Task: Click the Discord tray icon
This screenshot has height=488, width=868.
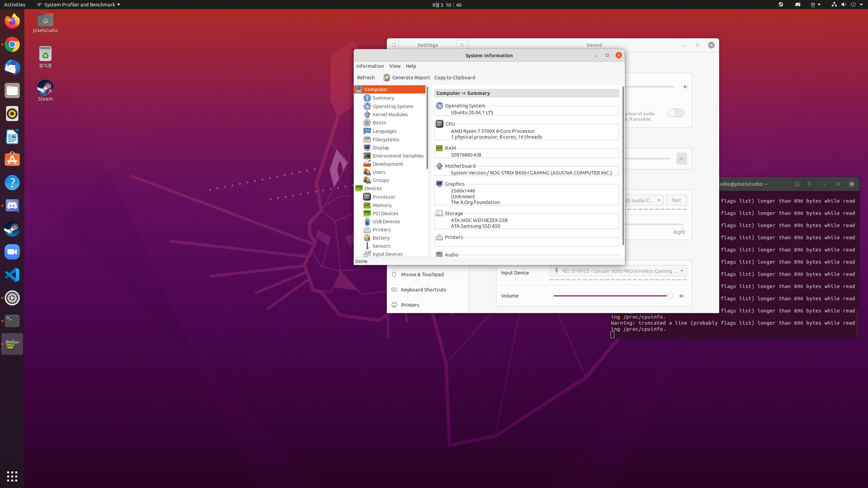Action: point(798,5)
